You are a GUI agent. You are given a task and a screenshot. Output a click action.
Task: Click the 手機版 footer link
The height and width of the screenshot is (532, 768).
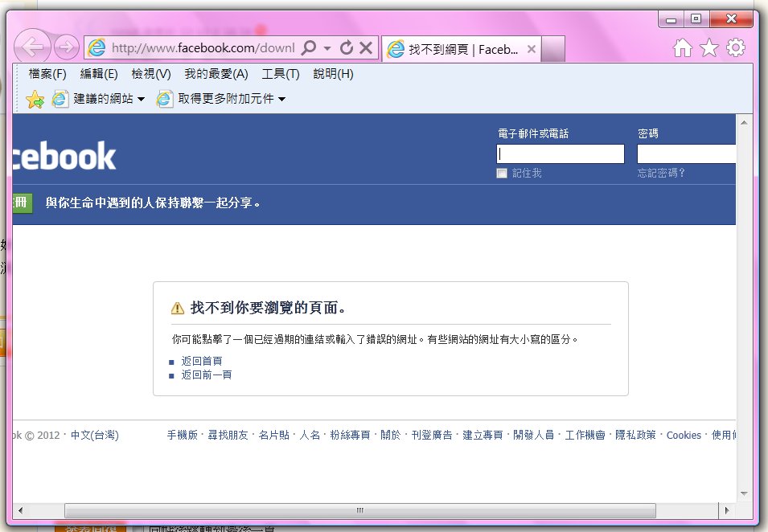click(183, 435)
